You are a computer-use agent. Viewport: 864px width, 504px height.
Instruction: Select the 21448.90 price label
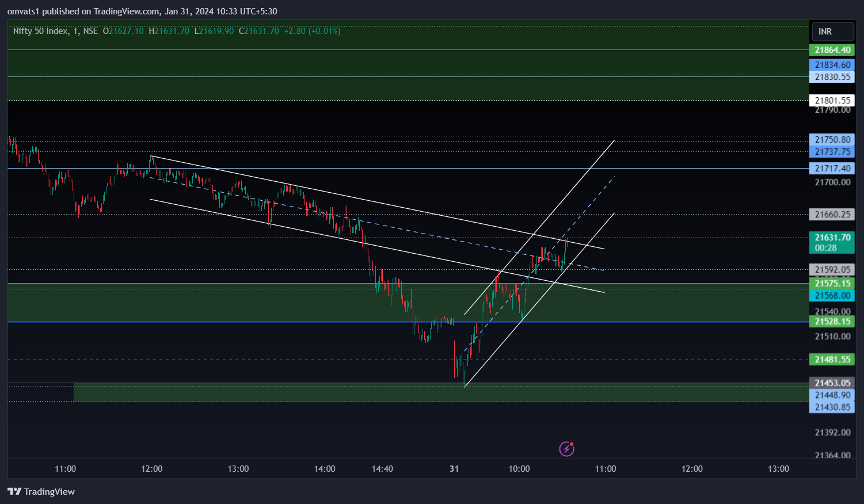(x=832, y=395)
